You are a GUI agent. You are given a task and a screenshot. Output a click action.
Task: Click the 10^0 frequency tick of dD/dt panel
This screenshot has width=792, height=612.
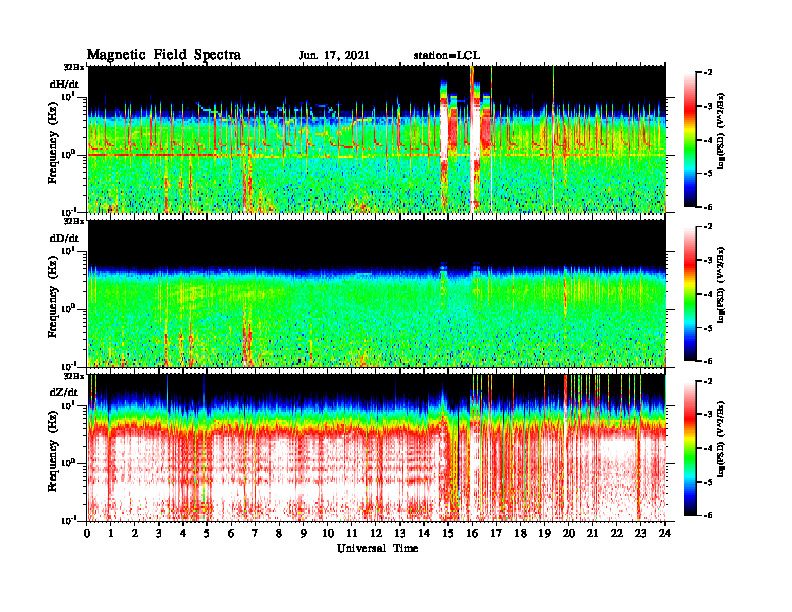(x=68, y=309)
